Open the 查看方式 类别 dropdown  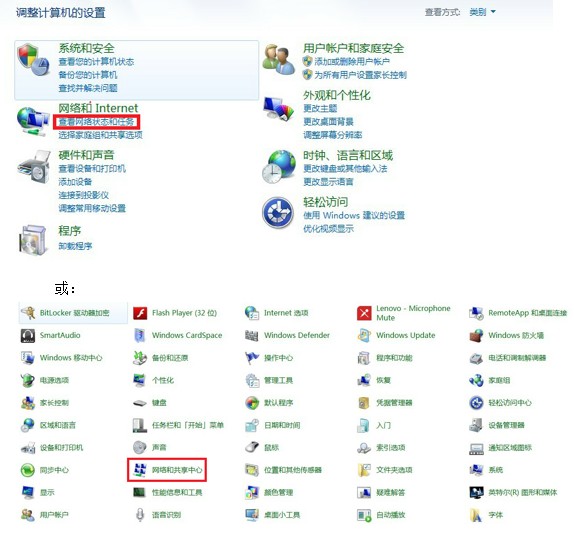pyautogui.click(x=482, y=12)
